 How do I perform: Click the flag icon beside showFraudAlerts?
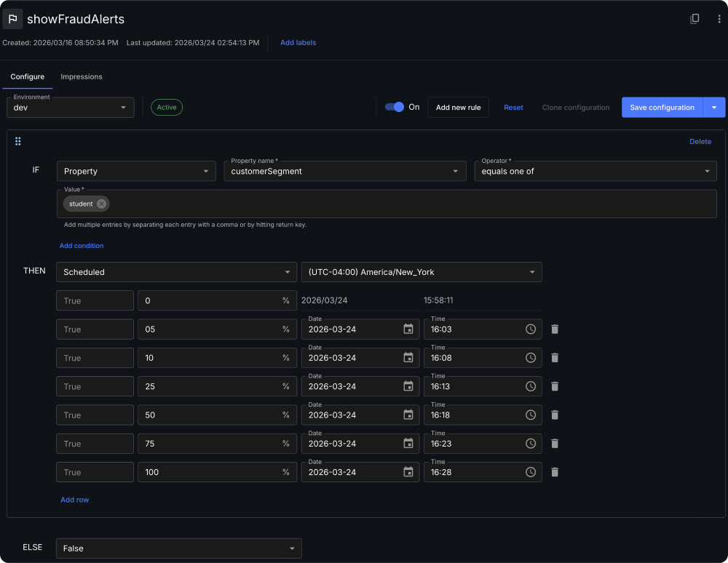click(12, 19)
